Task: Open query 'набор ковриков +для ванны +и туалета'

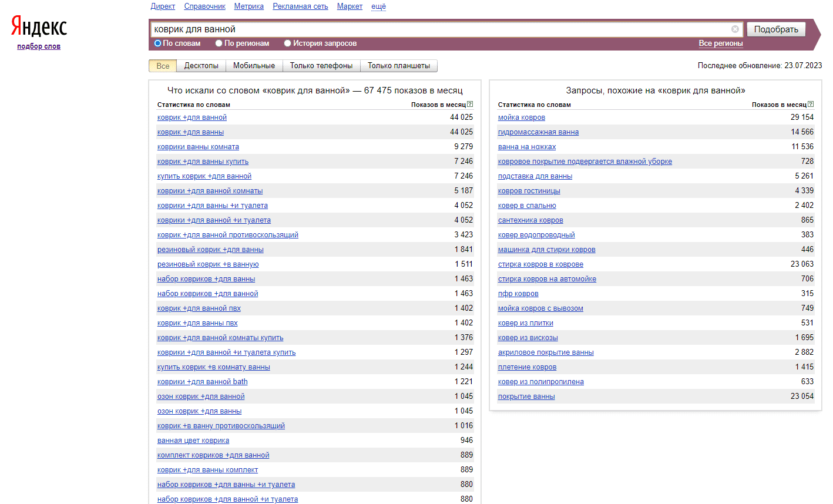Action: coord(226,485)
